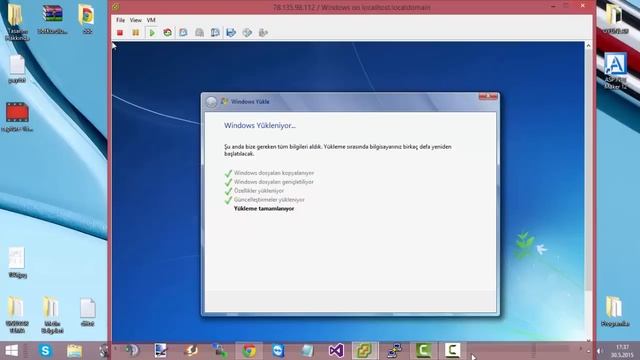Open Visual Studio from the taskbar
640x360 pixels.
point(336,351)
